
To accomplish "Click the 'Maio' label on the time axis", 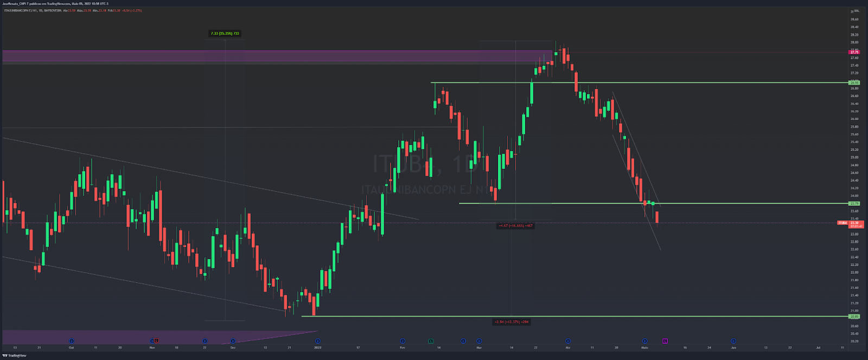I will (644, 348).
